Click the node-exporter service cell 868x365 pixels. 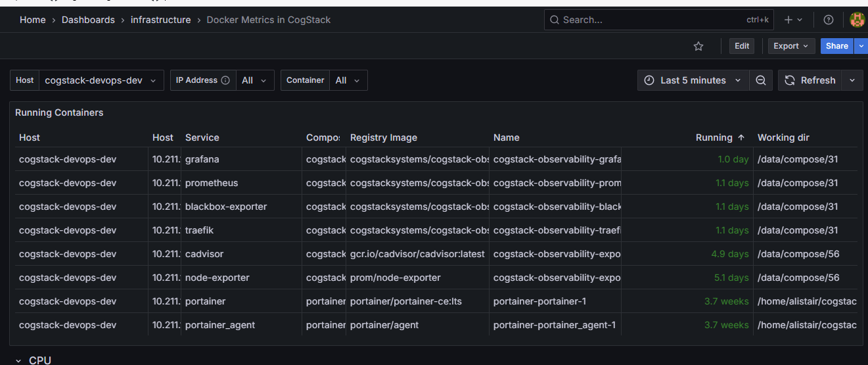(x=241, y=278)
